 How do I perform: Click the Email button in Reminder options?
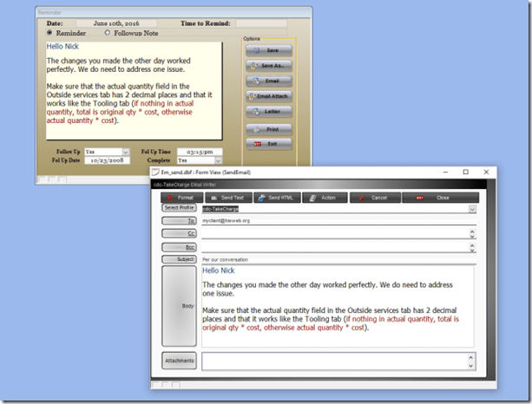click(x=268, y=81)
